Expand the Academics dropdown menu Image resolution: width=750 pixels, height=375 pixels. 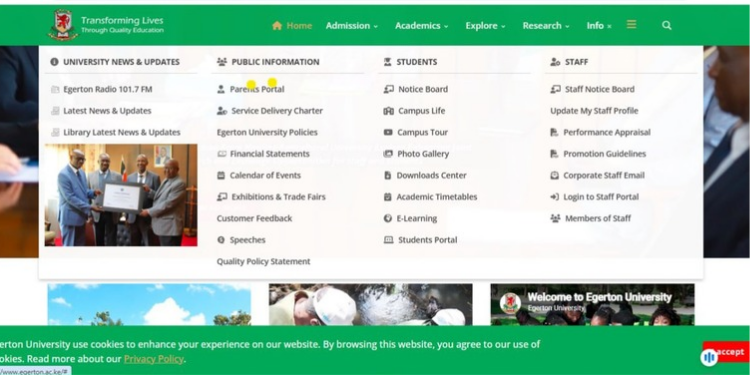point(421,26)
